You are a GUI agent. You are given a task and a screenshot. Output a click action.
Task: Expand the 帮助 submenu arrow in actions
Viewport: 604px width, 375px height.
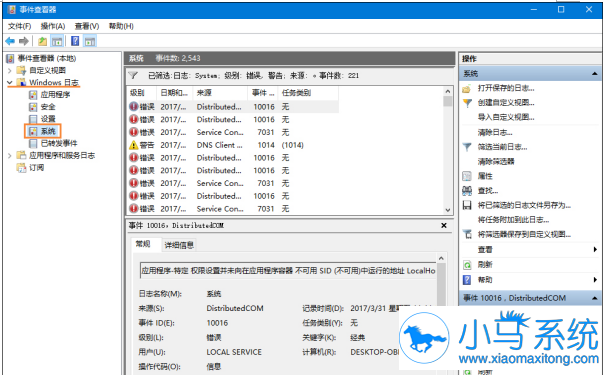pyautogui.click(x=595, y=280)
